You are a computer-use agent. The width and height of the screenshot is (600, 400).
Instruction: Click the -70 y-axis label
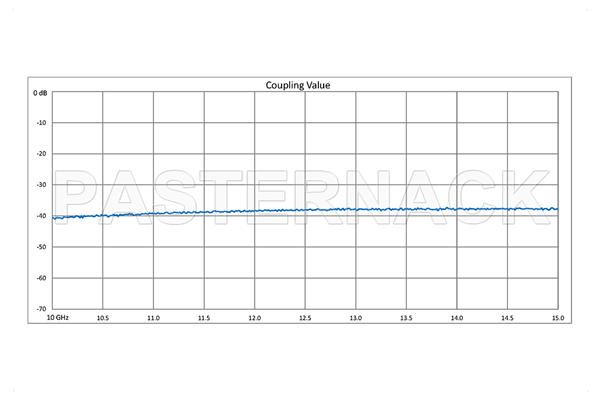coord(41,309)
